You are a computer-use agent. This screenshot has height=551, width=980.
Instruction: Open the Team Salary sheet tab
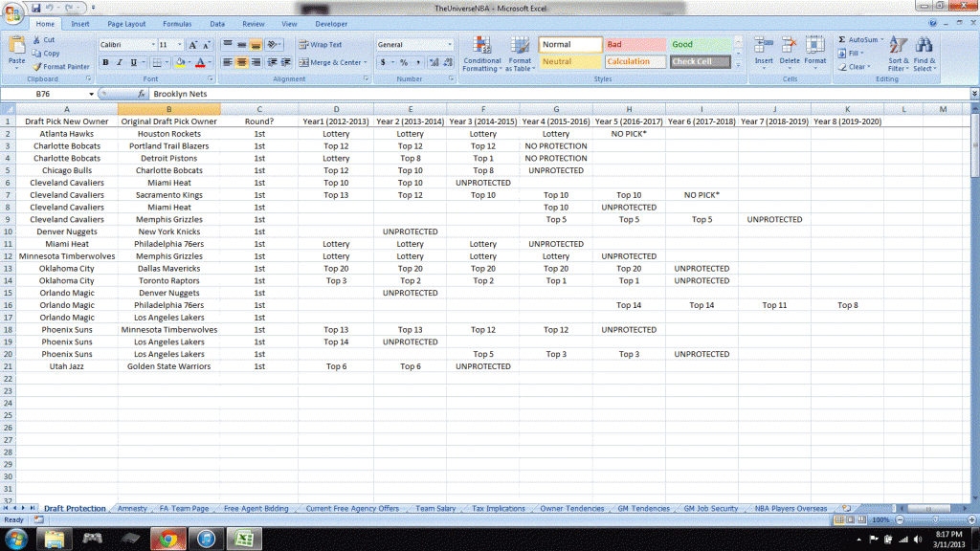click(x=435, y=509)
